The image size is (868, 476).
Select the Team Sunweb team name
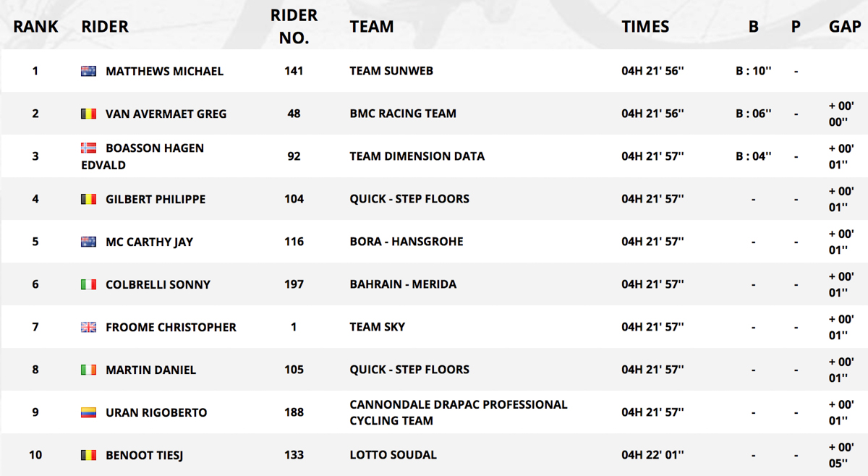(391, 71)
